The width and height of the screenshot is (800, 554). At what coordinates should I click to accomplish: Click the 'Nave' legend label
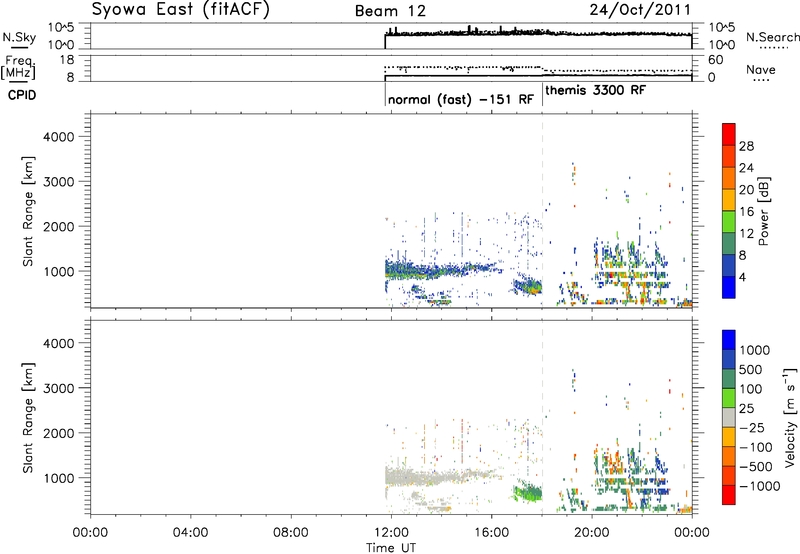(760, 69)
